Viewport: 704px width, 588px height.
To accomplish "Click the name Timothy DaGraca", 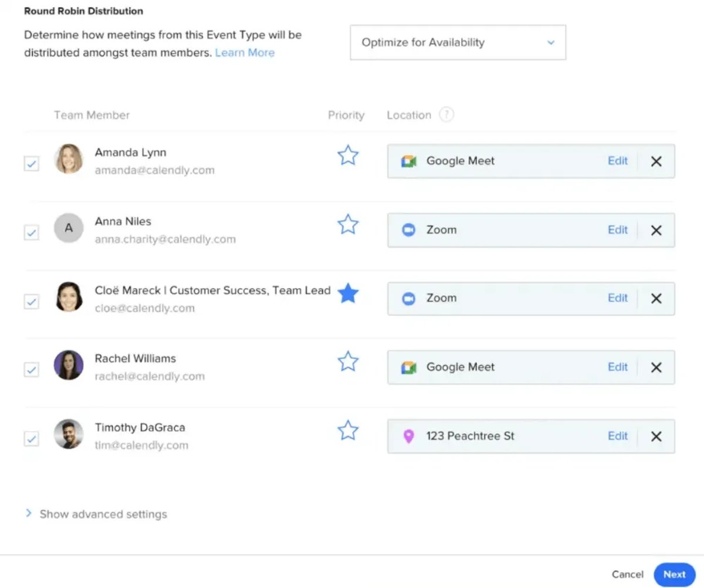I will click(x=140, y=428).
